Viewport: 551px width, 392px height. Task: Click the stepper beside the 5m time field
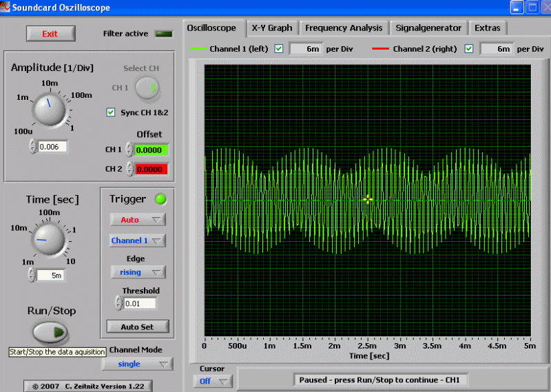(32, 275)
